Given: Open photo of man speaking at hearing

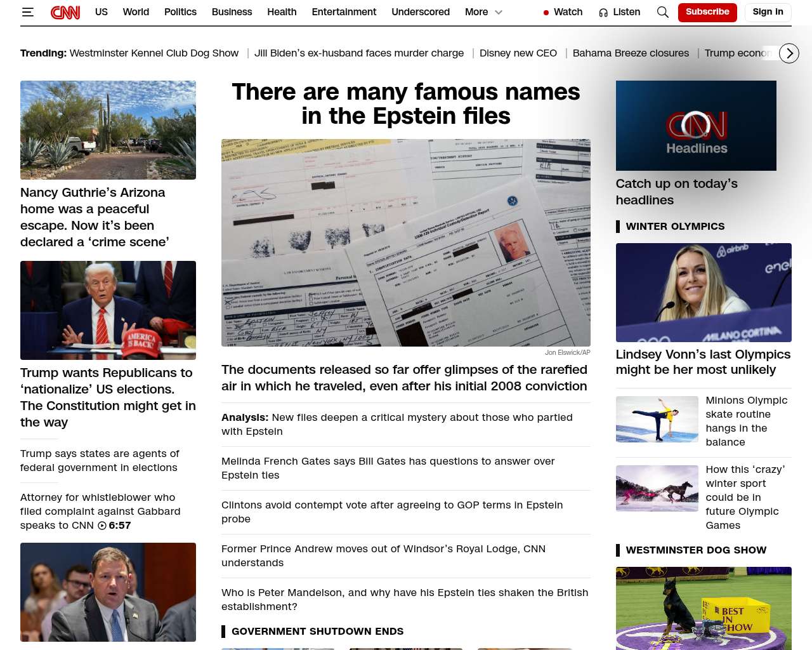Looking at the screenshot, I should coord(108,592).
